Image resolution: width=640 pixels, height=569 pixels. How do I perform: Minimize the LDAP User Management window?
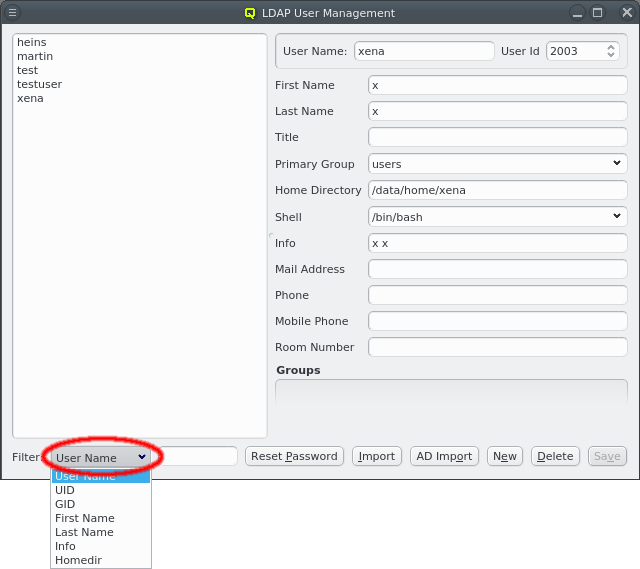(577, 13)
